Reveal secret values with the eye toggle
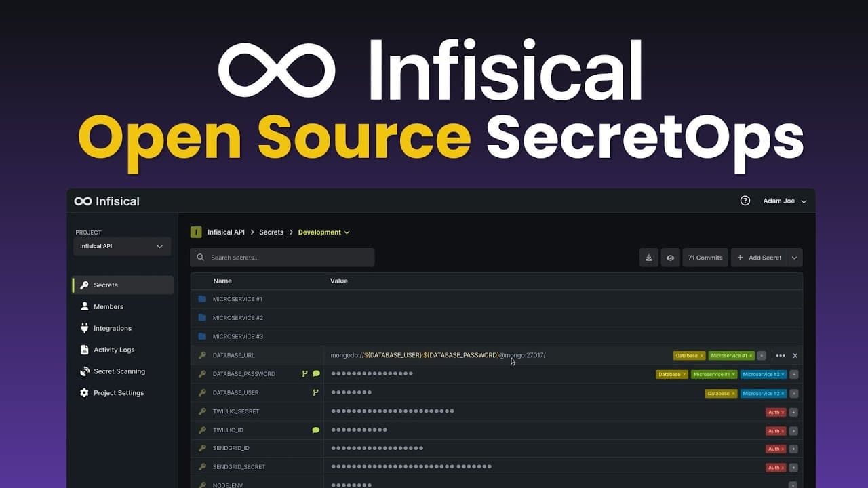Screen dimensions: 868x488 pyautogui.click(x=671, y=258)
